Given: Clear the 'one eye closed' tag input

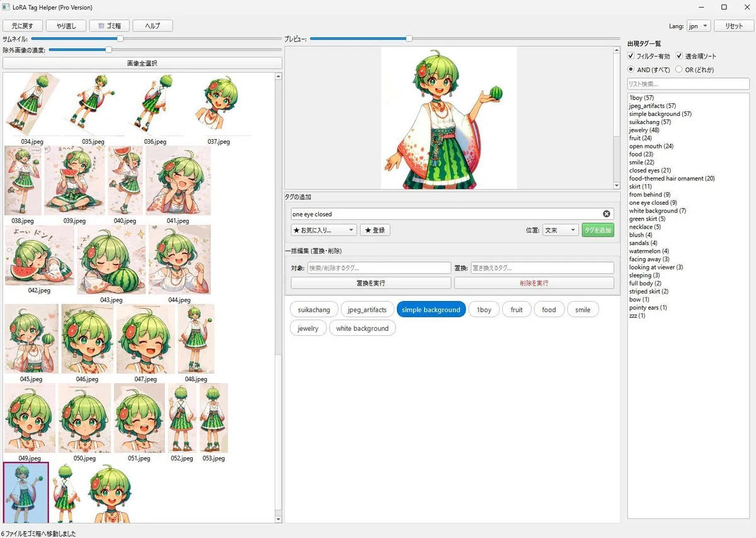Looking at the screenshot, I should 607,214.
